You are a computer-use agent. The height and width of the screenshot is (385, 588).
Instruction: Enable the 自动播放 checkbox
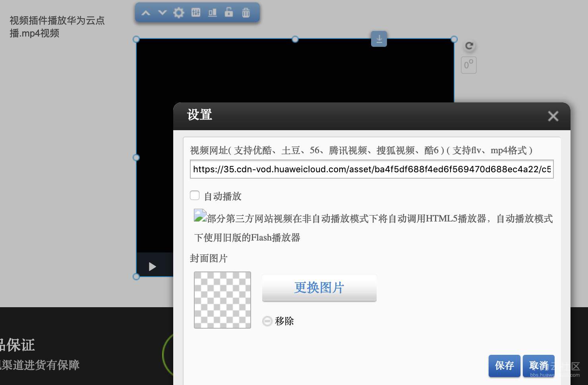[195, 195]
